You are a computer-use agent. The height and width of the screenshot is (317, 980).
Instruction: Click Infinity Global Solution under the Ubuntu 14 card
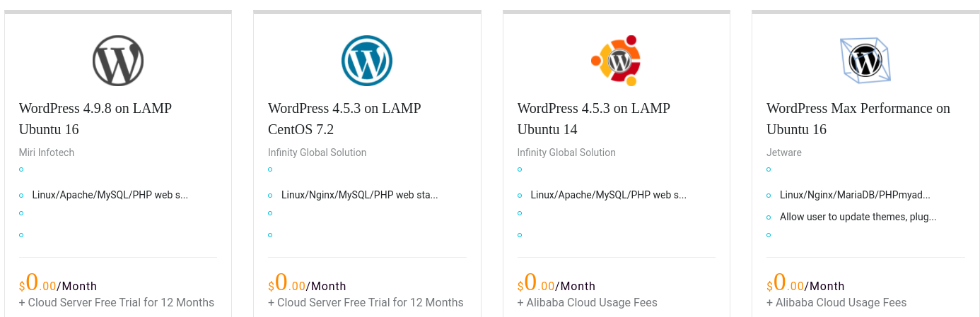(566, 152)
